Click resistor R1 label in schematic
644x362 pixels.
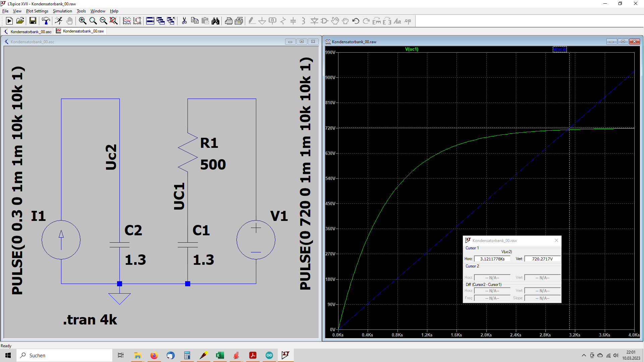pos(209,143)
